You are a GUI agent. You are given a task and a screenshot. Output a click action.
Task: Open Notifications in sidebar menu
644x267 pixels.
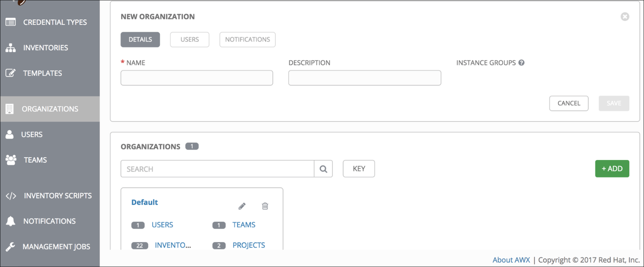click(50, 221)
